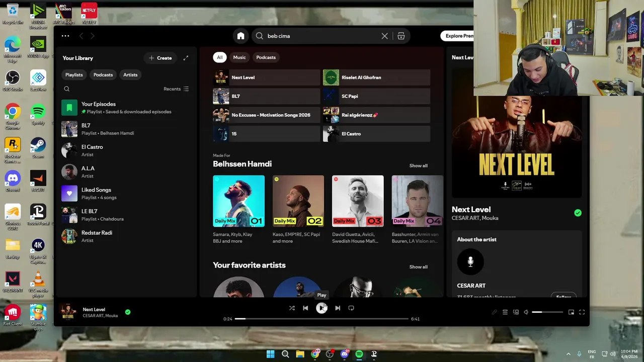The height and width of the screenshot is (362, 644).
Task: Open Windows Start menu
Action: coord(270,354)
